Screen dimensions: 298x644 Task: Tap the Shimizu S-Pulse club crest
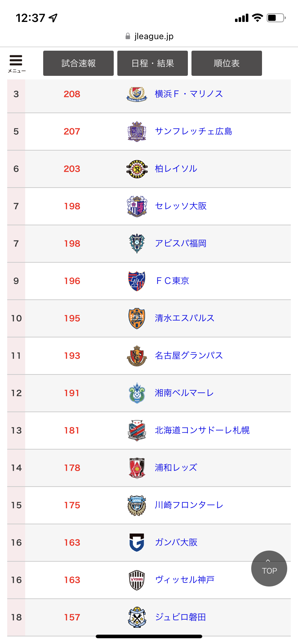click(137, 318)
